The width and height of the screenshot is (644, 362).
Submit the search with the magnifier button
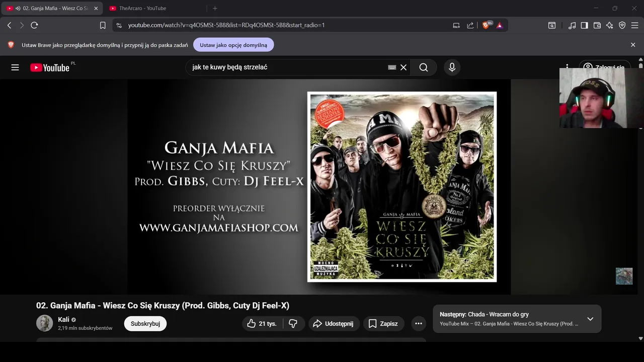click(x=424, y=67)
